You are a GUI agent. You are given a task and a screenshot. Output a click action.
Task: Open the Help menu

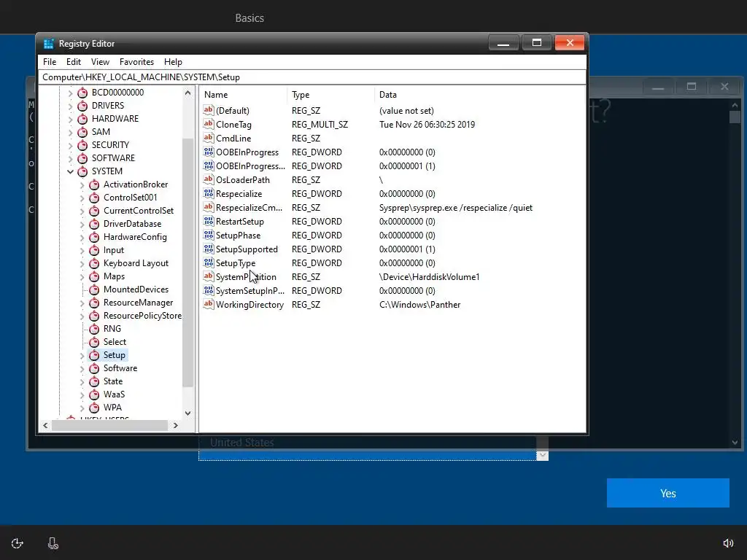click(x=173, y=62)
